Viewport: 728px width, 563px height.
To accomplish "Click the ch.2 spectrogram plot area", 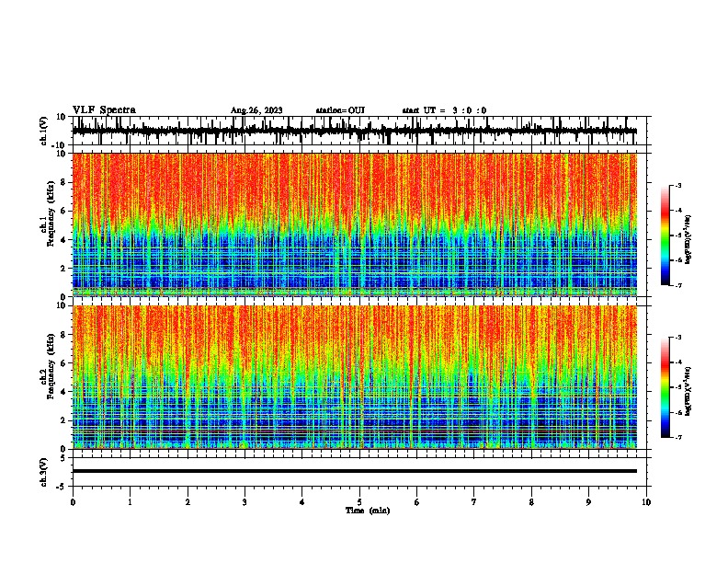I will pos(354,377).
